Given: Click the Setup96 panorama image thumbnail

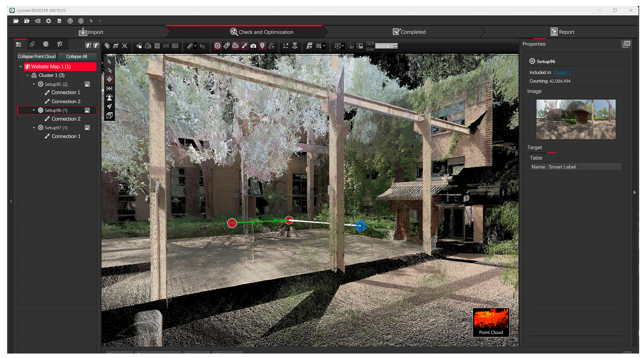Looking at the screenshot, I should [x=576, y=119].
